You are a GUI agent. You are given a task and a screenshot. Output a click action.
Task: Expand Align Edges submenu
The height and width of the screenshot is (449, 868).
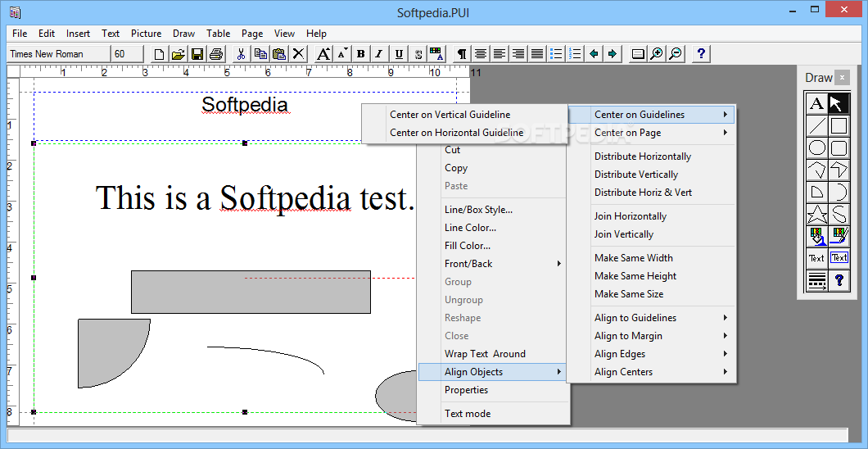(x=652, y=354)
